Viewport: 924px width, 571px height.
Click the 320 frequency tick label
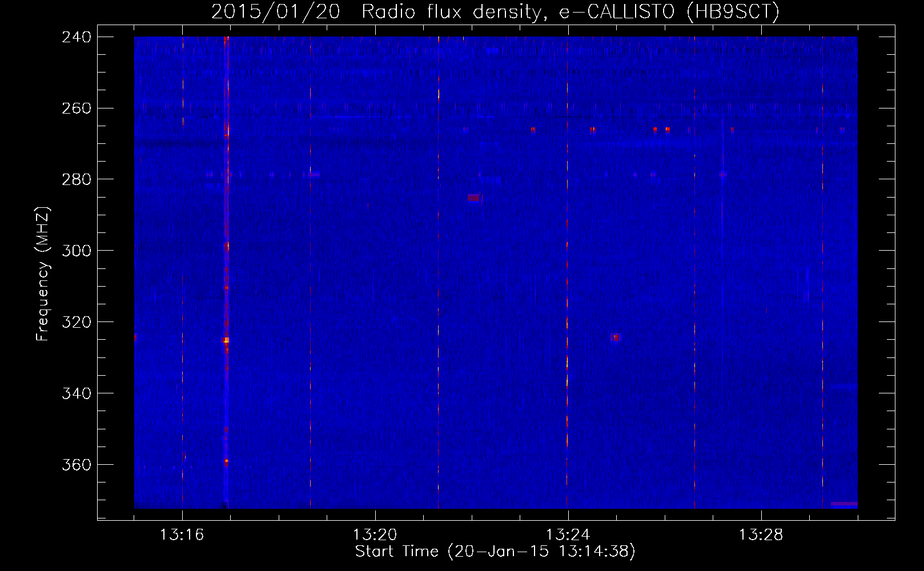tap(76, 322)
